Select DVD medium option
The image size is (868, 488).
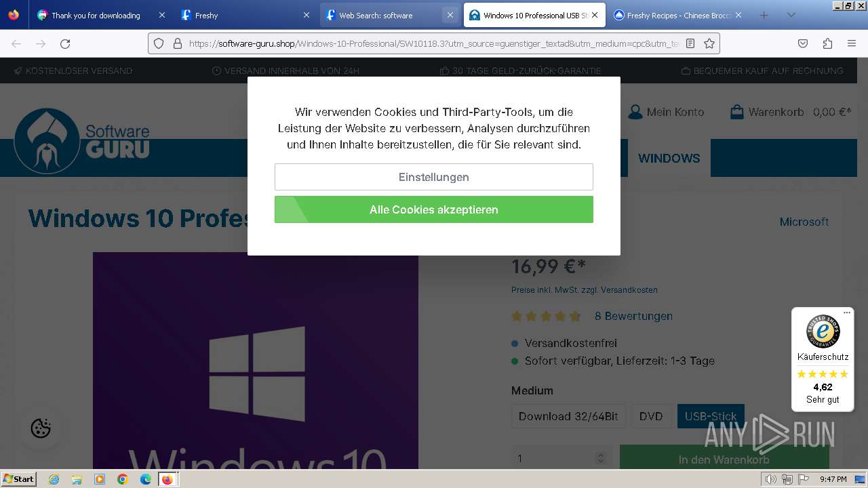pos(651,416)
